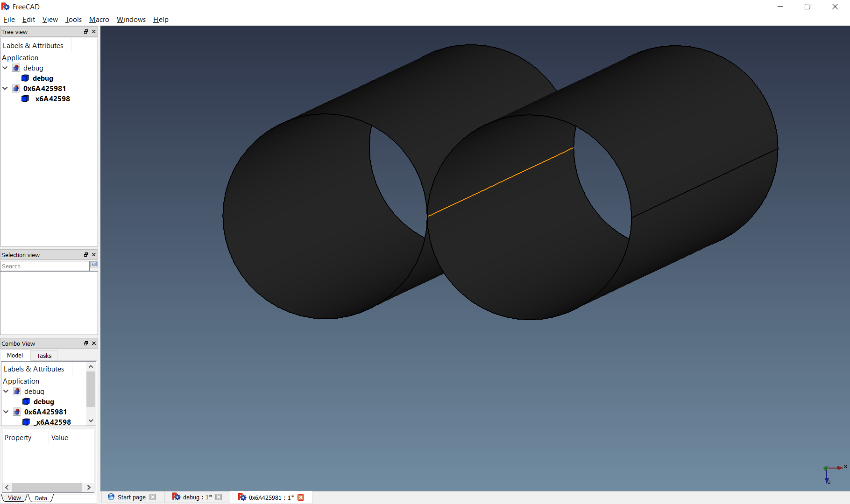Switch to the Tasks tab in Combo View
This screenshot has height=504, width=850.
coord(43,355)
